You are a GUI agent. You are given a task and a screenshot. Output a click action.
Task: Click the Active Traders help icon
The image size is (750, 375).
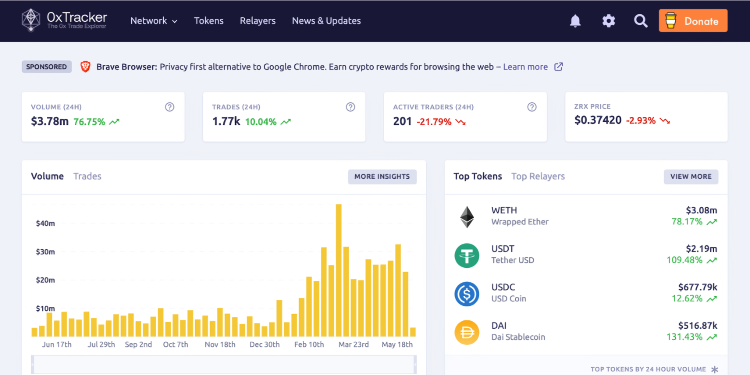[x=532, y=107]
